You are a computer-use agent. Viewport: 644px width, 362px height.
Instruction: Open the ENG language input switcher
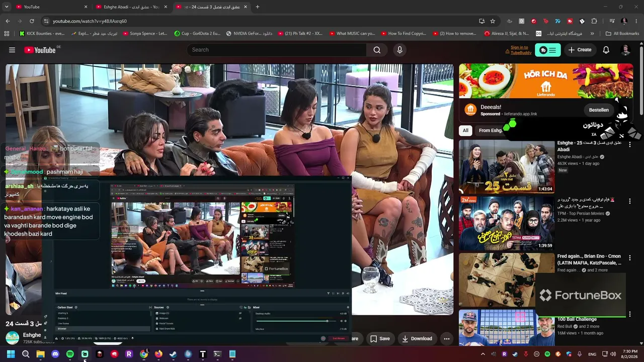(x=592, y=354)
